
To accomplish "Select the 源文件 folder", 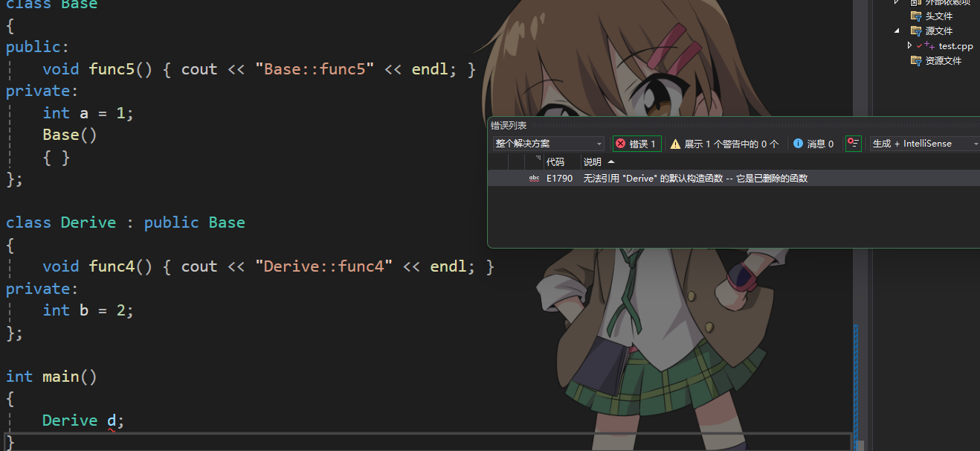I will pyautogui.click(x=938, y=31).
